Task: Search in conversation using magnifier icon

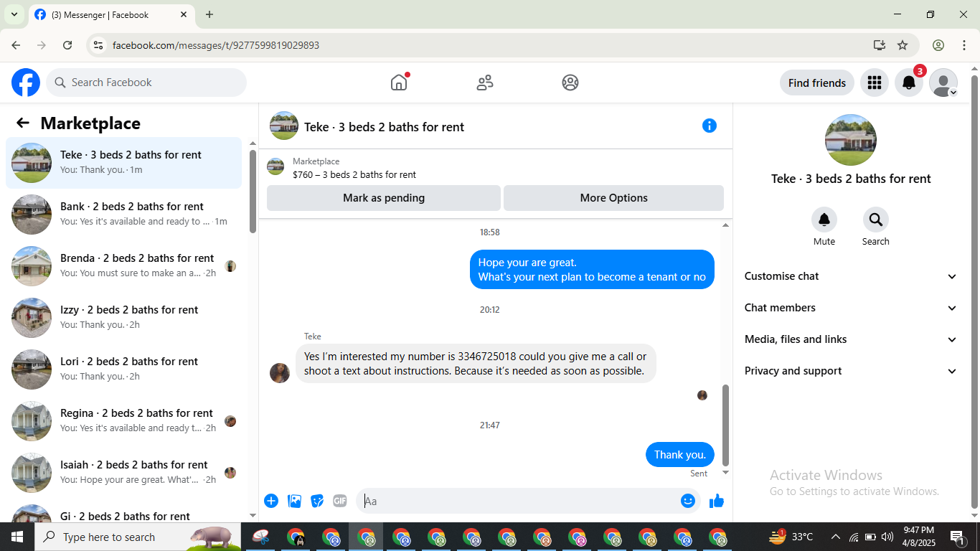Action: [875, 220]
